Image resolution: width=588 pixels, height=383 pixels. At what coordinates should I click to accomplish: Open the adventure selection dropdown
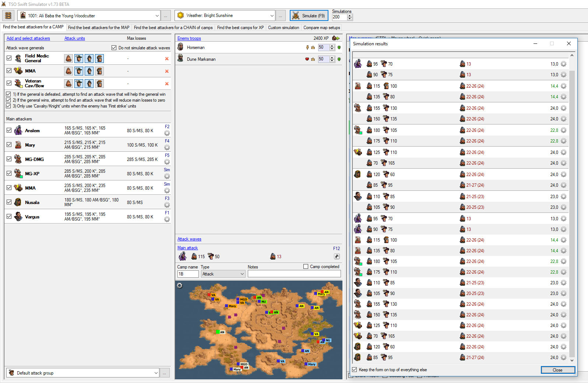[157, 16]
